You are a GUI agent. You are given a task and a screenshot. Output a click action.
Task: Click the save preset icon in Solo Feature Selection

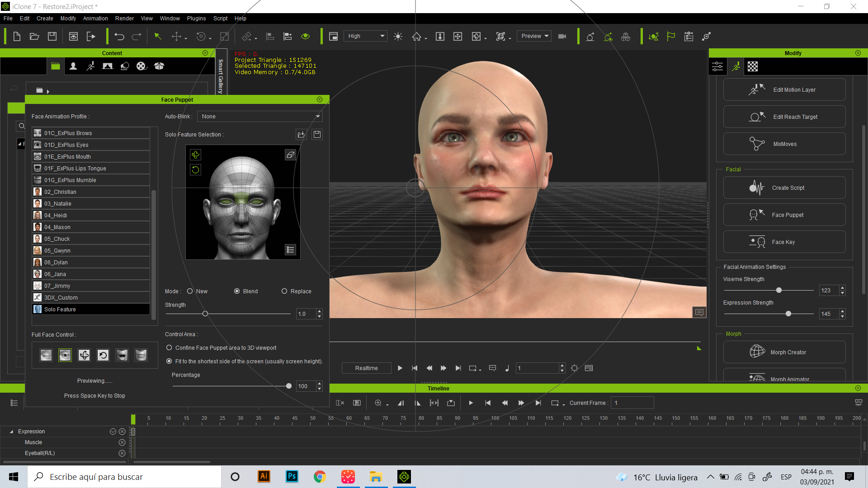[x=317, y=135]
